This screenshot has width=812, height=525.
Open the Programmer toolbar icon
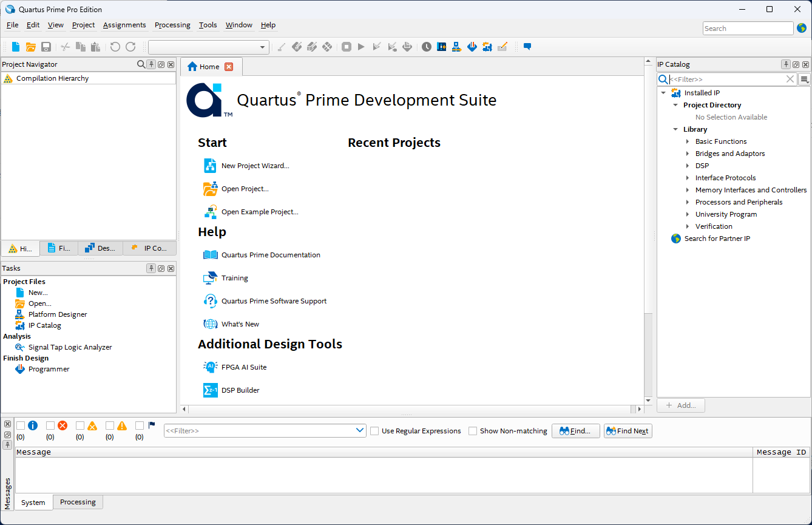coord(472,47)
